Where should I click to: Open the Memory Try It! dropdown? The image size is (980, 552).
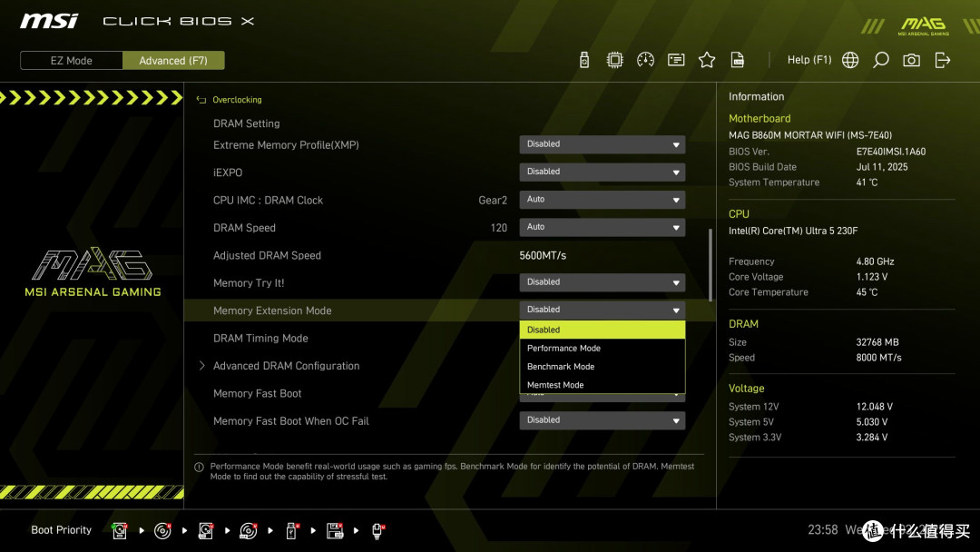pos(602,282)
